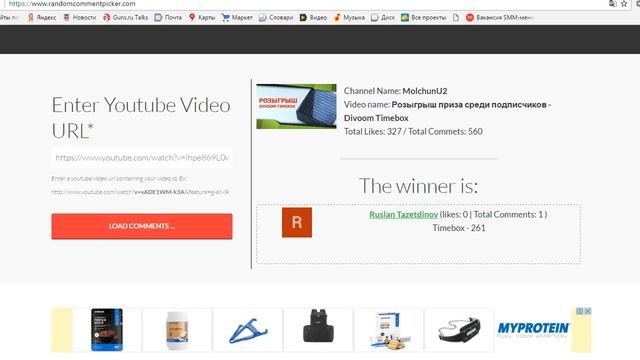Click the Розыгрыш video thumbnail
The image size is (640, 360).
[x=296, y=106]
